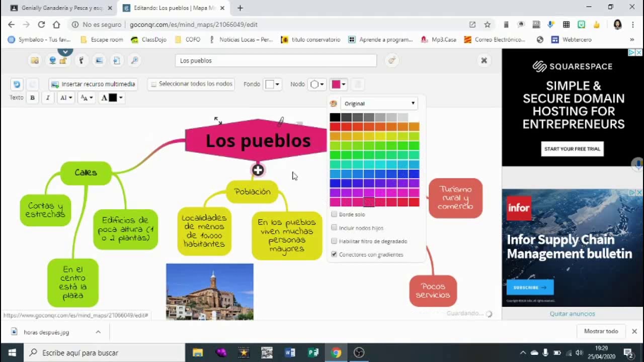Add child node with plus icon
The image size is (644, 362).
[x=258, y=170]
